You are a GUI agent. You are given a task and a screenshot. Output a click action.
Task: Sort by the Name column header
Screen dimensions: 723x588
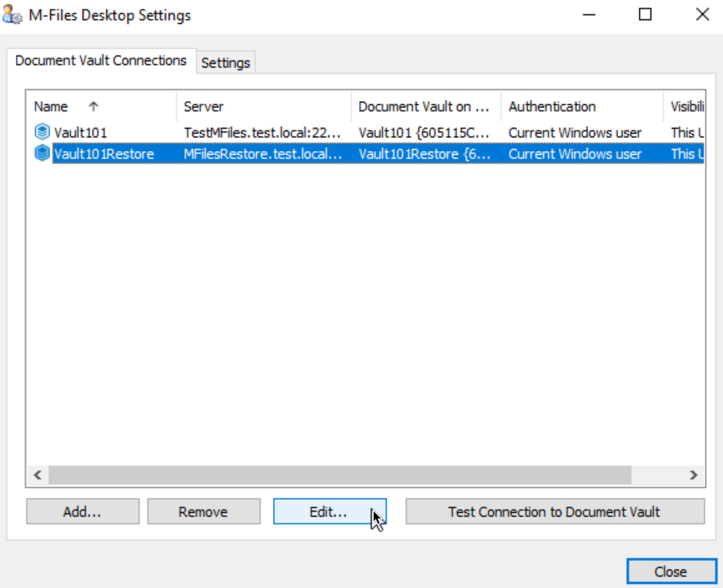tap(101, 107)
